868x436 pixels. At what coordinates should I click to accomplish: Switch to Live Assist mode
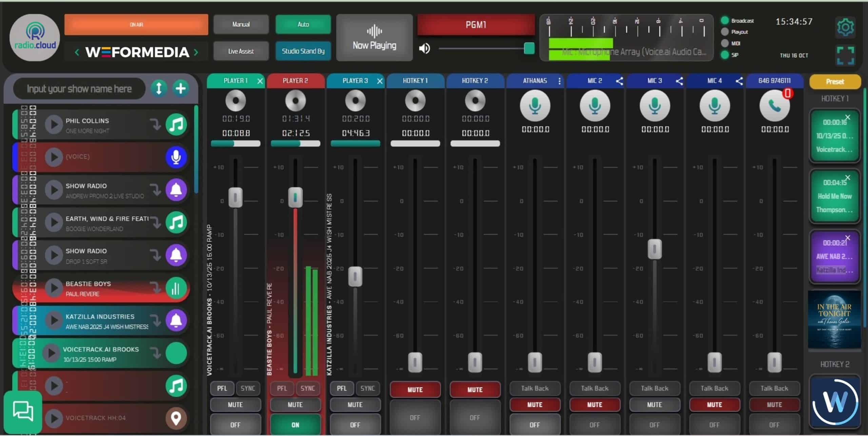[x=241, y=51]
